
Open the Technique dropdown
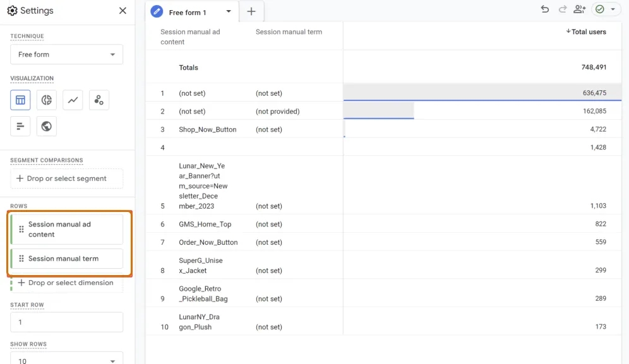click(x=66, y=54)
